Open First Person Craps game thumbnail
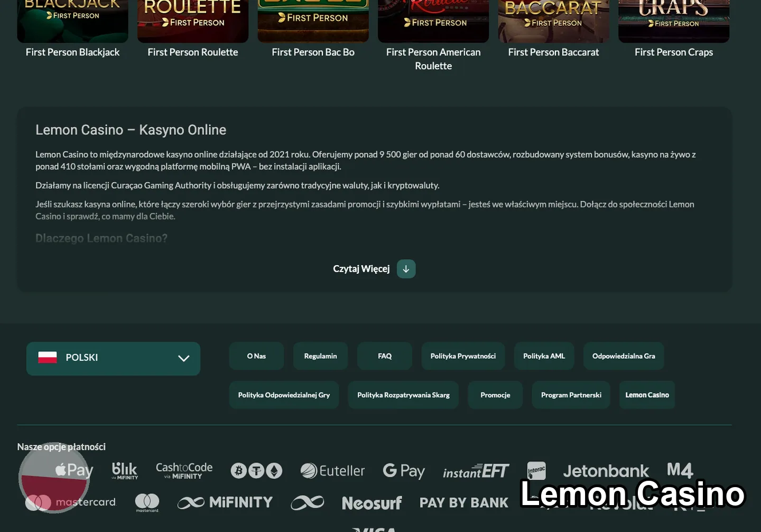Screen dimensions: 761x532 click(x=674, y=21)
